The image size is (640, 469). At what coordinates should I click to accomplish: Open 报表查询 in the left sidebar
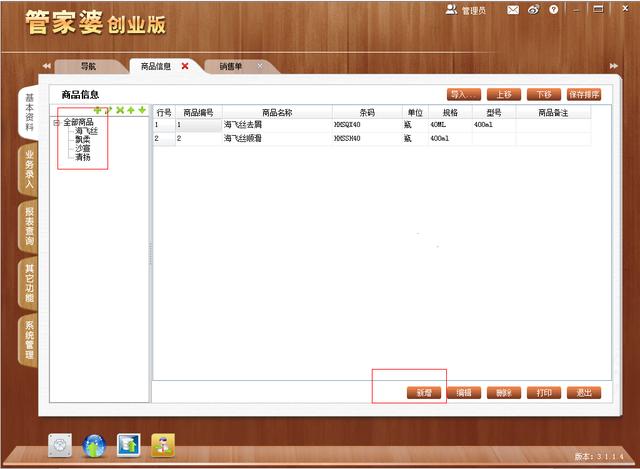tap(29, 229)
